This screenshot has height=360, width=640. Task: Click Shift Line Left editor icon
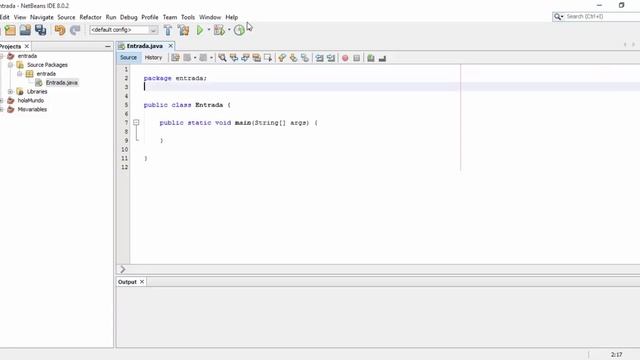pyautogui.click(x=319, y=58)
